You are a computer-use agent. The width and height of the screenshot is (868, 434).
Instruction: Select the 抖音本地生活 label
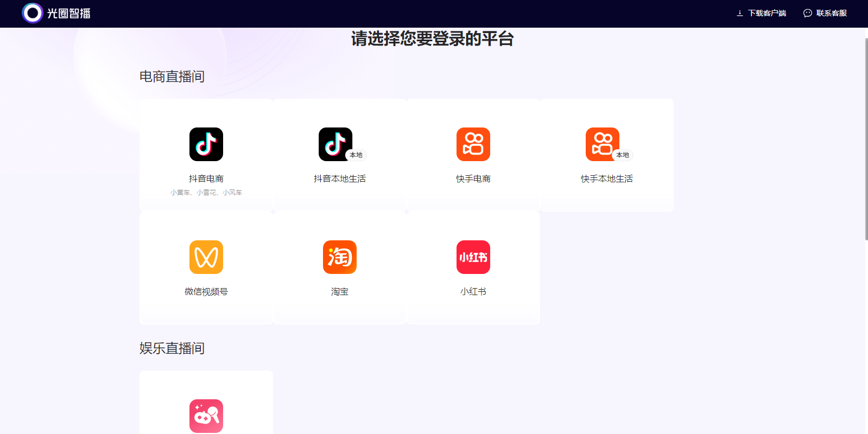[x=339, y=178]
